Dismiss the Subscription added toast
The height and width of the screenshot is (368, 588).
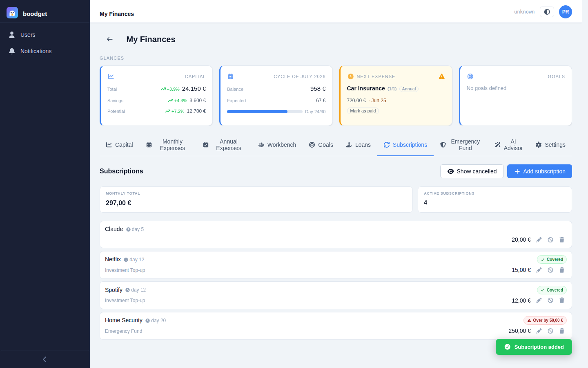click(x=534, y=347)
